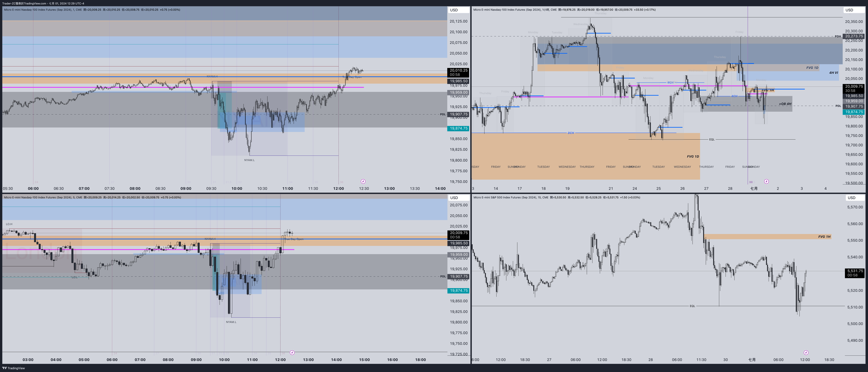Click the PDH label on the 1-hour chart
The width and height of the screenshot is (868, 372).
[838, 36]
